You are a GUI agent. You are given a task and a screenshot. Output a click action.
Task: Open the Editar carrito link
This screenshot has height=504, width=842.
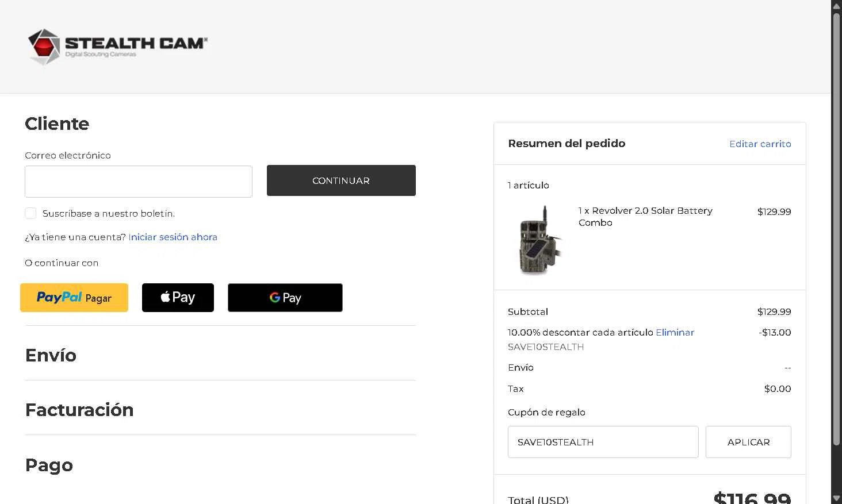pos(760,144)
